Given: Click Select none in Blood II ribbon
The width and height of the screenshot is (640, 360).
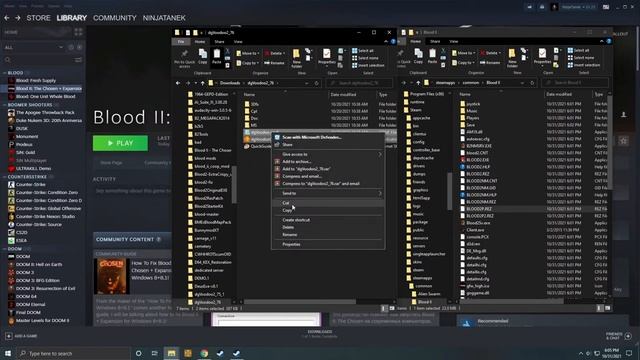Looking at the screenshot, I should tap(581, 58).
